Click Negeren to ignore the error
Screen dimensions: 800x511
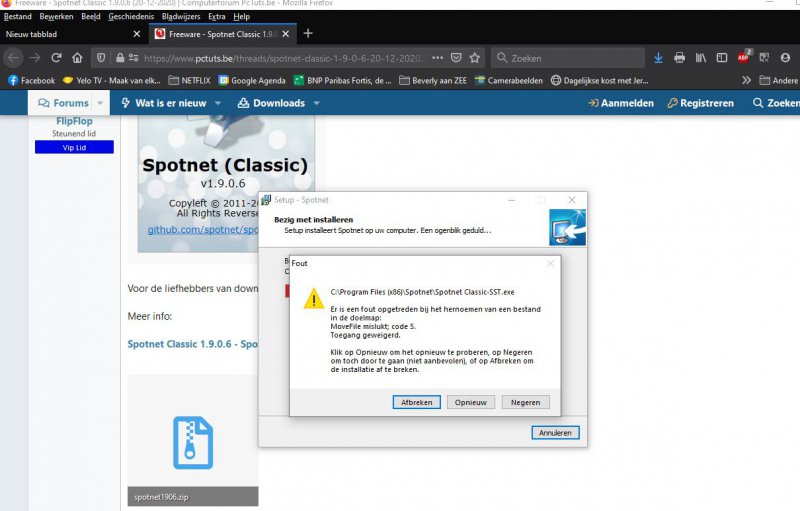coord(526,402)
